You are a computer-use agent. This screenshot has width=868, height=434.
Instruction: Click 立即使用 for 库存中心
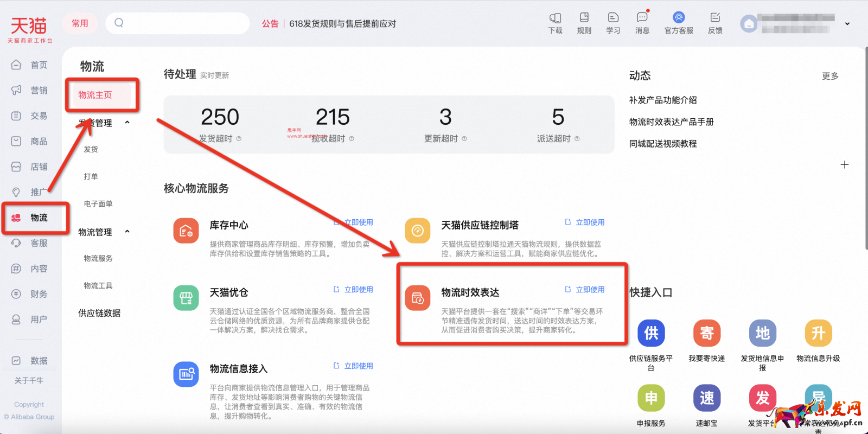point(353,222)
